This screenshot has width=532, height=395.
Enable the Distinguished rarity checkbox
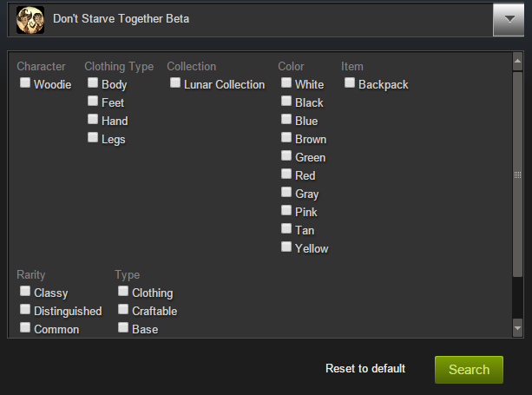[x=25, y=310]
